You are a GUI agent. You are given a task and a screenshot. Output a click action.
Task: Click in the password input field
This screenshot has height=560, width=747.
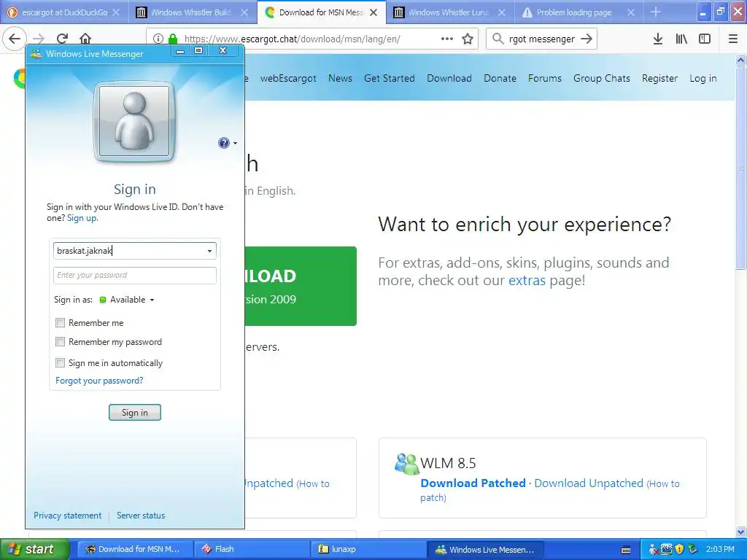[x=135, y=275]
